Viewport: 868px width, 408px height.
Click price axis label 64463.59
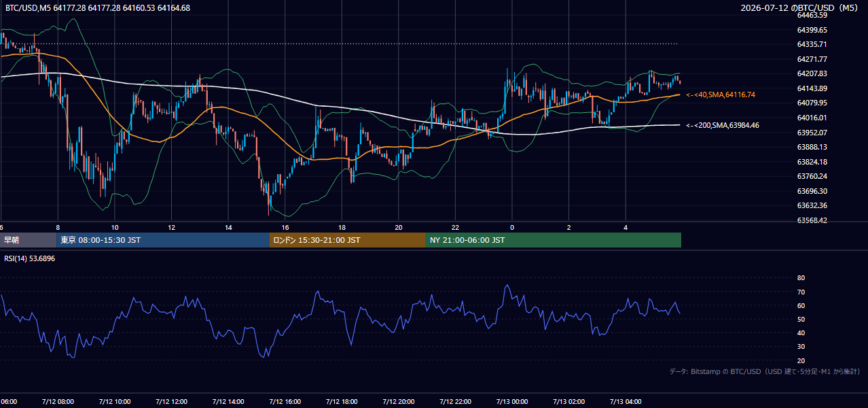click(x=812, y=15)
